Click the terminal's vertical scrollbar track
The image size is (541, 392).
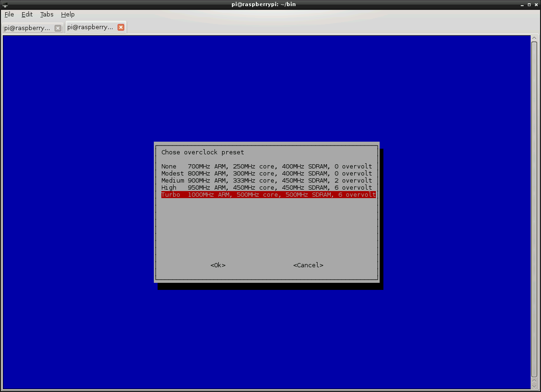534,212
